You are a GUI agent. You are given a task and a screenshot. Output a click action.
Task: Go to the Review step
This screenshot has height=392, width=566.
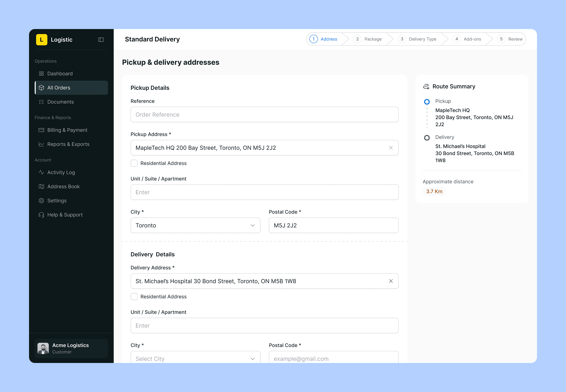(x=510, y=39)
